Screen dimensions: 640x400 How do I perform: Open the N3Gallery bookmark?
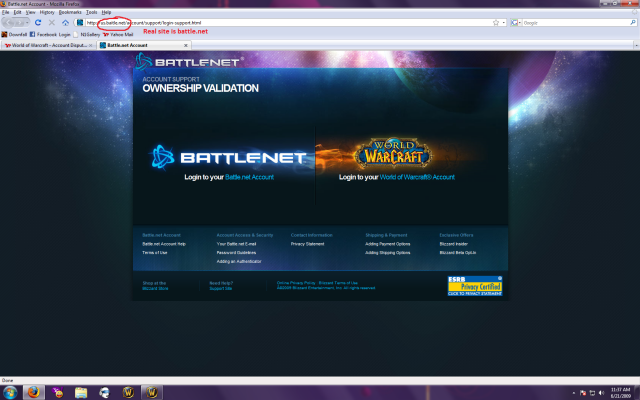click(87, 34)
